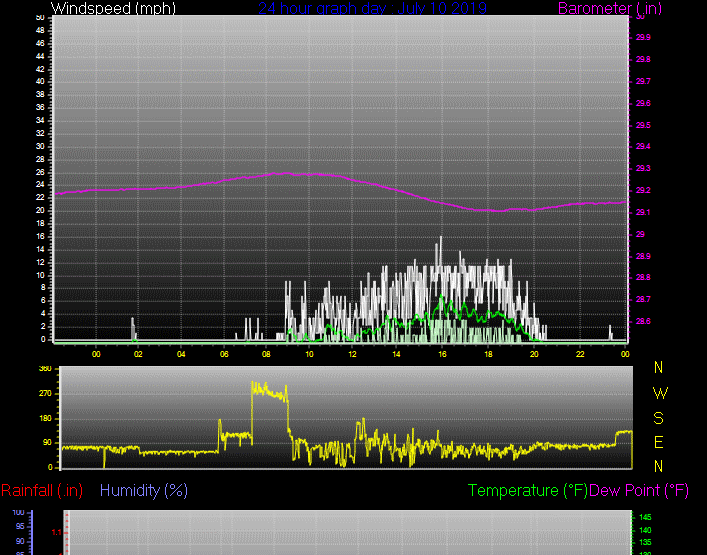Click the 29 value on barometer axis
The image size is (707, 555).
point(638,234)
